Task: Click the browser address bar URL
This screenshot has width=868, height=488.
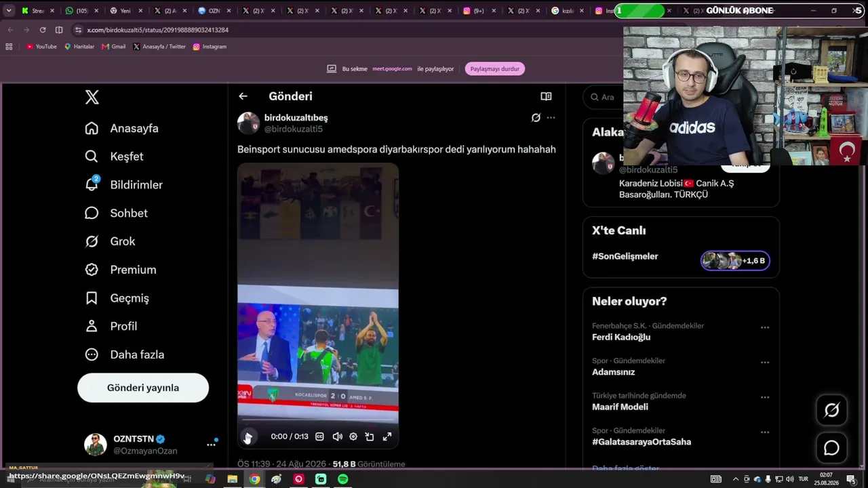Action: tap(158, 30)
